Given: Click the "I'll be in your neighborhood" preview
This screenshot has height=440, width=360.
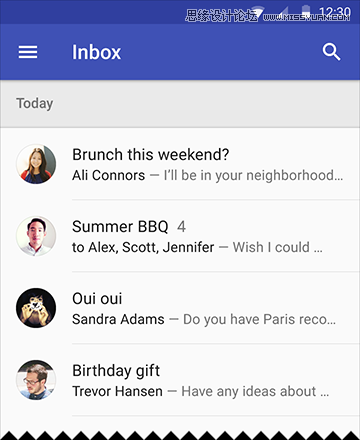Looking at the screenshot, I should click(253, 176).
